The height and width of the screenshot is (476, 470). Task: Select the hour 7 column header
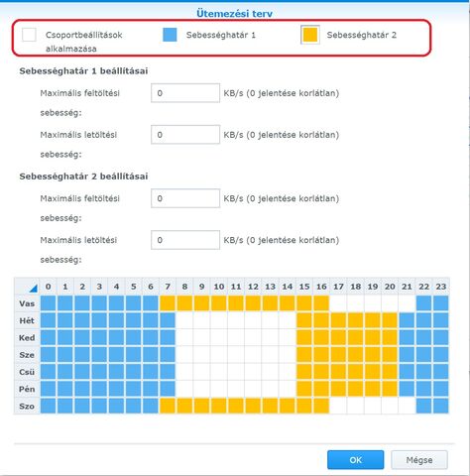[168, 287]
